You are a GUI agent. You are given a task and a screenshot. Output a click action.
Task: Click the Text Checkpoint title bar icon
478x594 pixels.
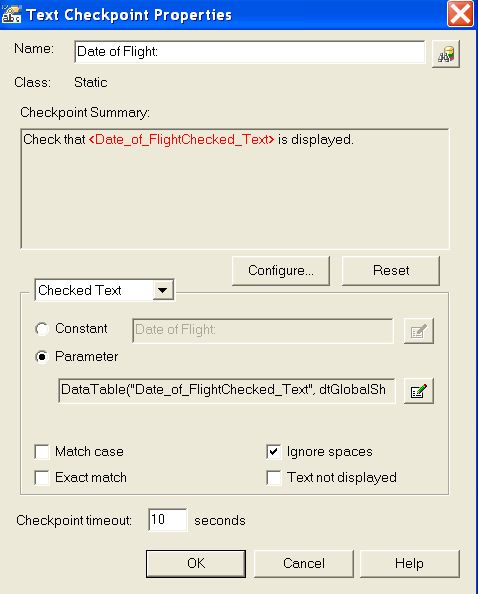(11, 14)
